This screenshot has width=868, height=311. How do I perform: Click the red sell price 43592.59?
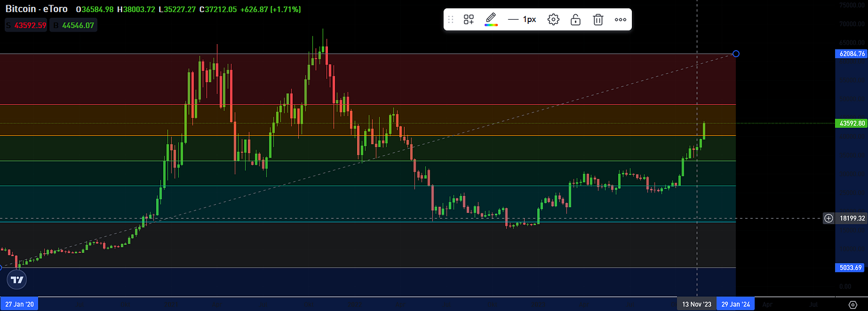[x=26, y=25]
